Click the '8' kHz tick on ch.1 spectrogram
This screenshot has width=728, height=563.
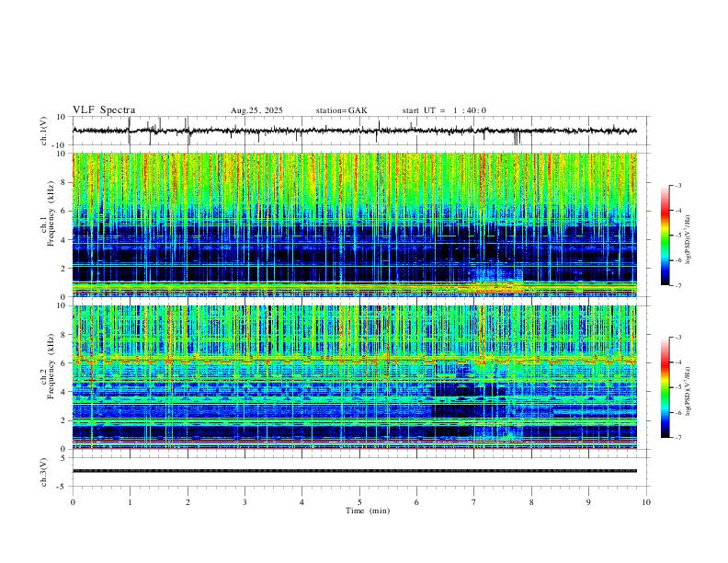pos(63,182)
